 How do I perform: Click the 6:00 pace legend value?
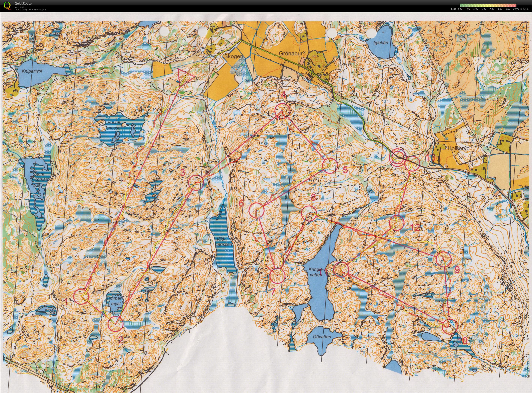tap(483, 9)
